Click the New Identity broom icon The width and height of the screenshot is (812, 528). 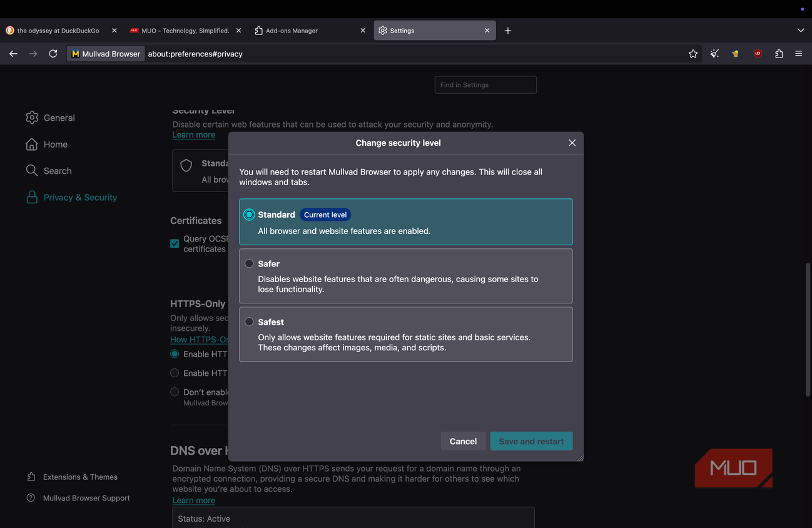[x=714, y=54]
